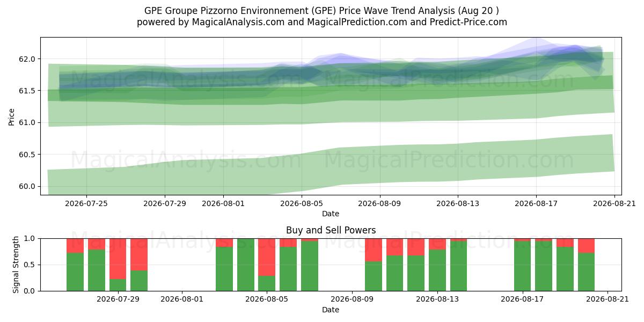Click the 'Signal Strength' y-axis label

[x=16, y=265]
